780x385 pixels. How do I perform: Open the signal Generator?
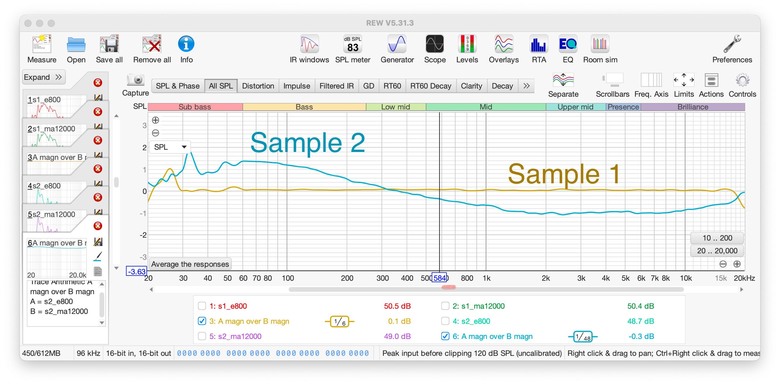(x=397, y=44)
